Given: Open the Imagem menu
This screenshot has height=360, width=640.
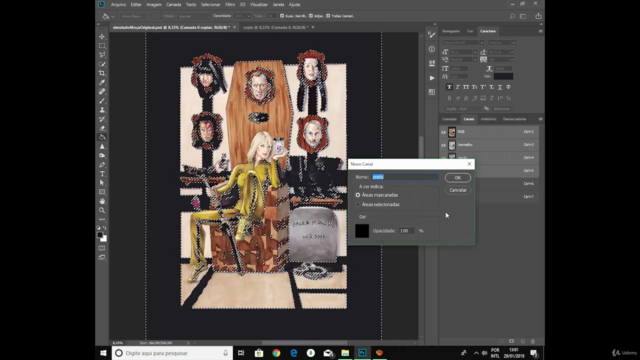Looking at the screenshot, I should (154, 4).
